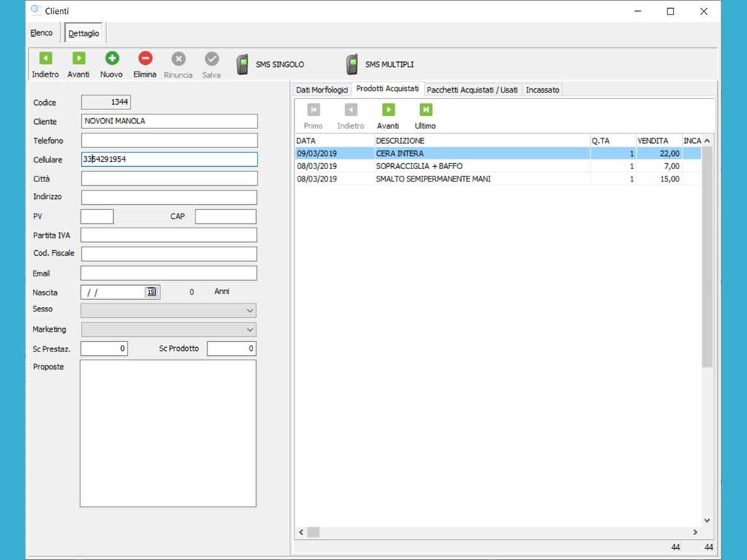Go to next purchased product record with Avanti
Viewport: 747px width, 560px height.
coord(388,110)
